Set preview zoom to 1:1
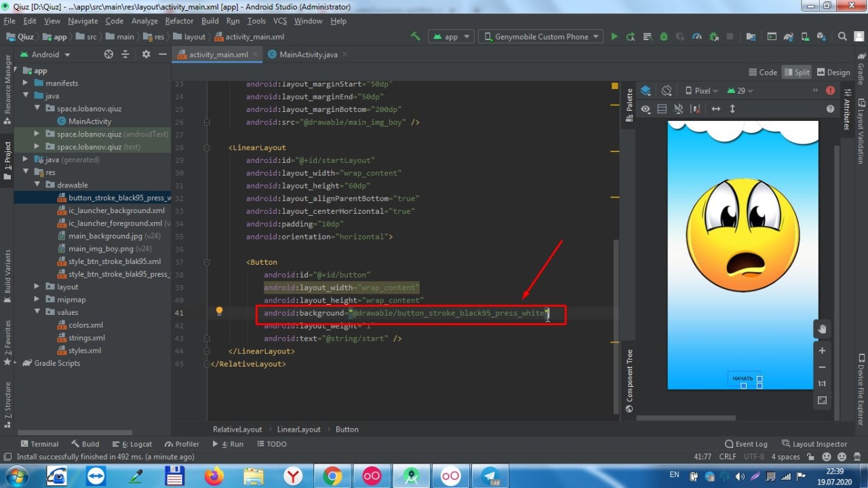 [822, 383]
